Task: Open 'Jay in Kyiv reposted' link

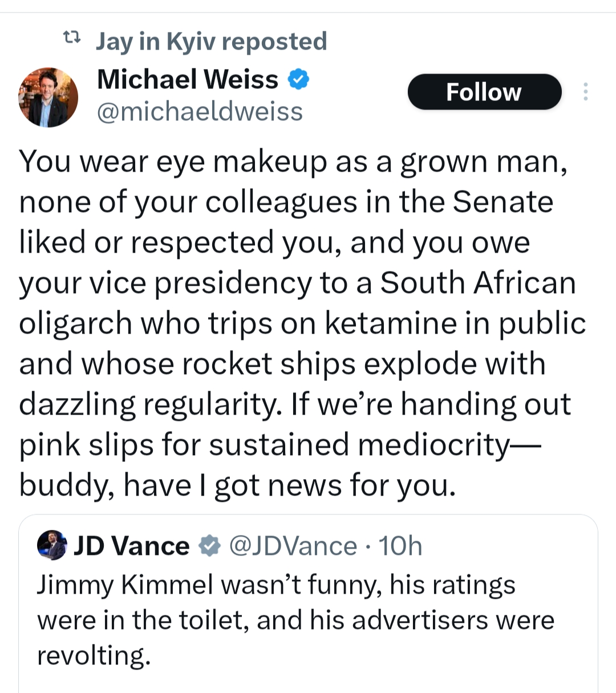Action: 211,41
